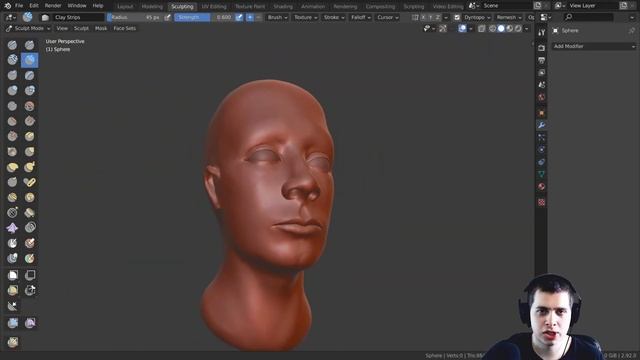The width and height of the screenshot is (640, 360).
Task: Toggle strength pen pressure sensitivity
Action: [239, 17]
